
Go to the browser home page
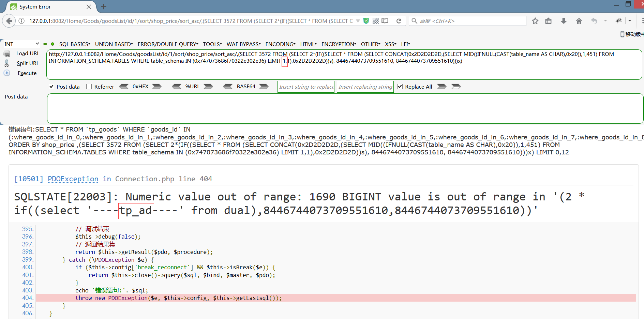(x=579, y=21)
